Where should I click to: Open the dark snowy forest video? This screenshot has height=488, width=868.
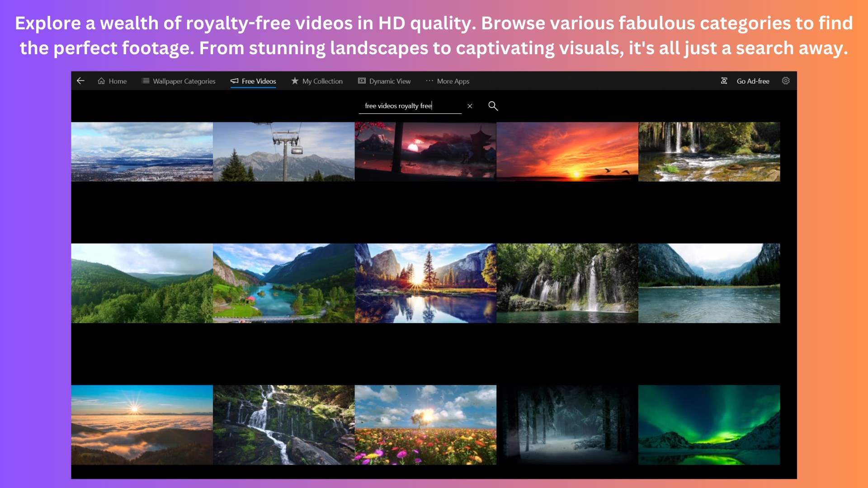[567, 425]
